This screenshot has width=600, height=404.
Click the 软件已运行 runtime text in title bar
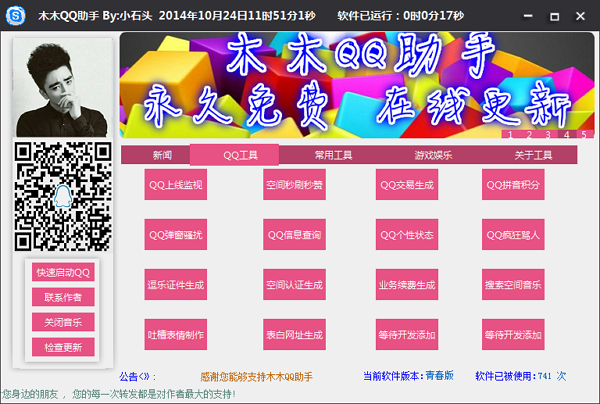(401, 16)
